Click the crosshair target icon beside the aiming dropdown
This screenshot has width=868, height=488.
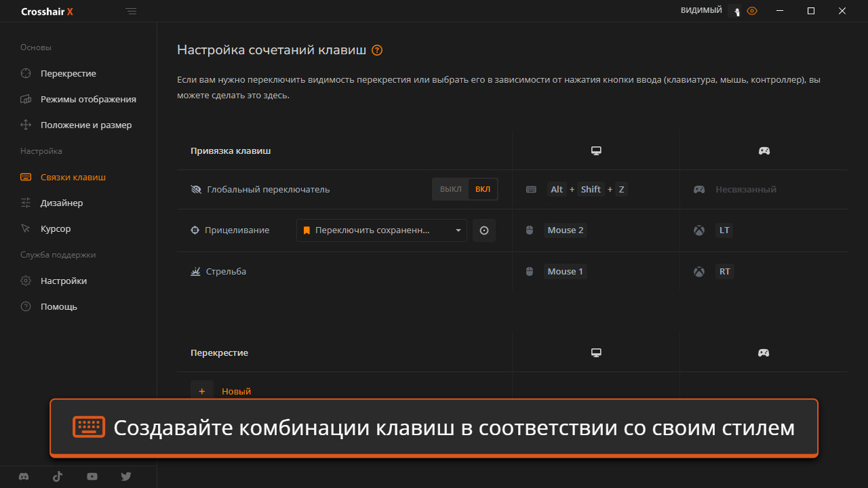484,230
